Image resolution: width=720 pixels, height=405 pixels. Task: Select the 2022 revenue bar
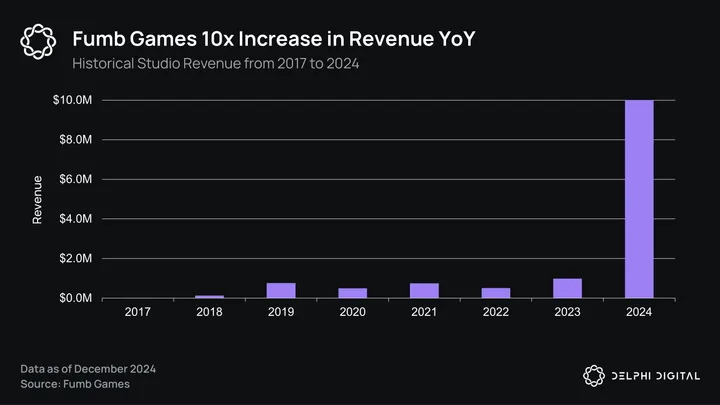[x=496, y=292]
